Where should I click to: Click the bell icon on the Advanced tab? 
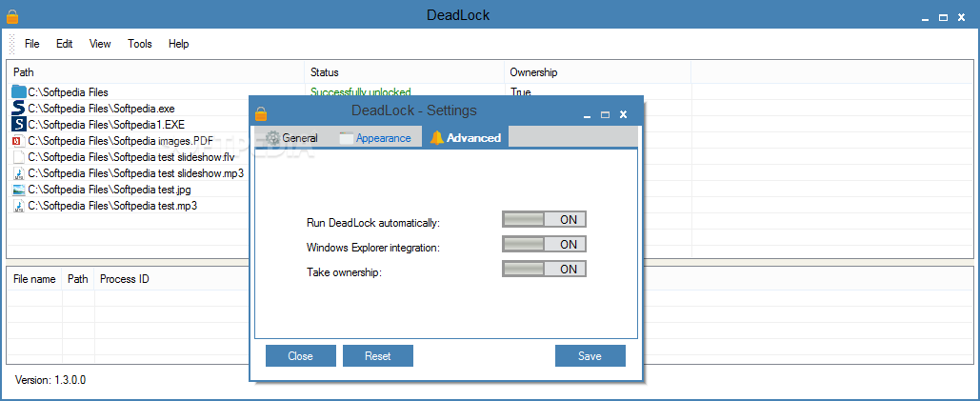pyautogui.click(x=437, y=138)
